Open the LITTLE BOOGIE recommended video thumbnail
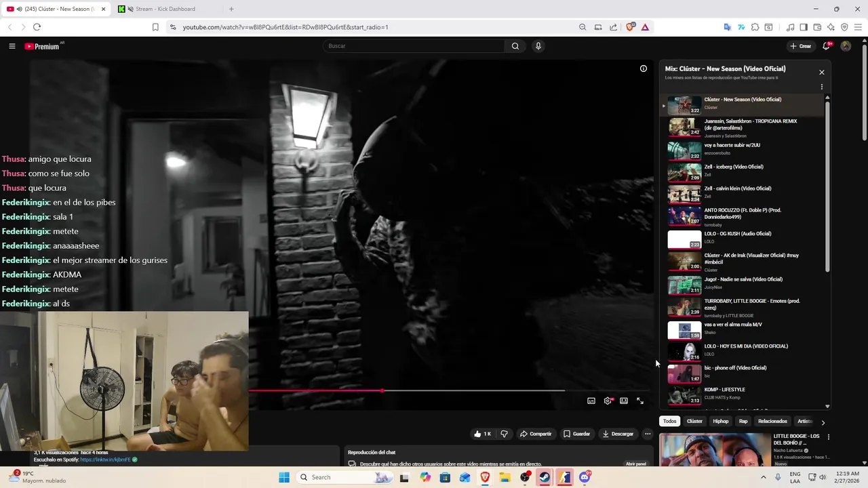This screenshot has height=488, width=868. (715, 450)
